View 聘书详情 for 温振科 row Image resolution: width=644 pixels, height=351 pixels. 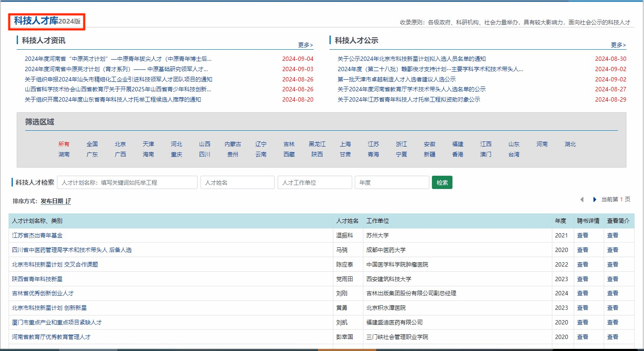pos(583,235)
